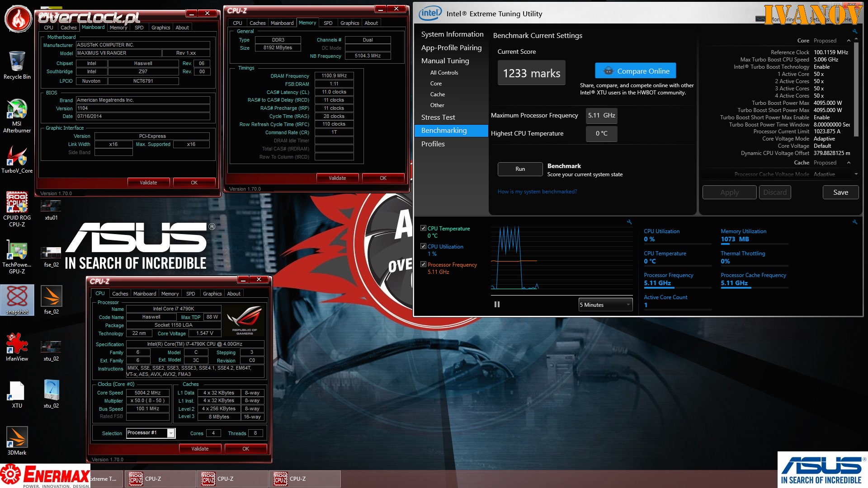Click the 1233 marks score box
Image resolution: width=868 pixels, height=488 pixels.
coord(532,73)
